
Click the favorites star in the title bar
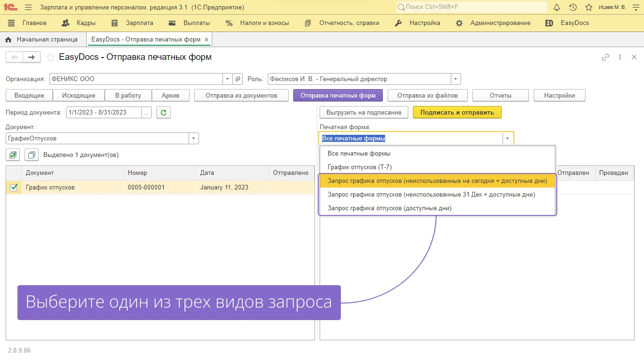(x=589, y=8)
